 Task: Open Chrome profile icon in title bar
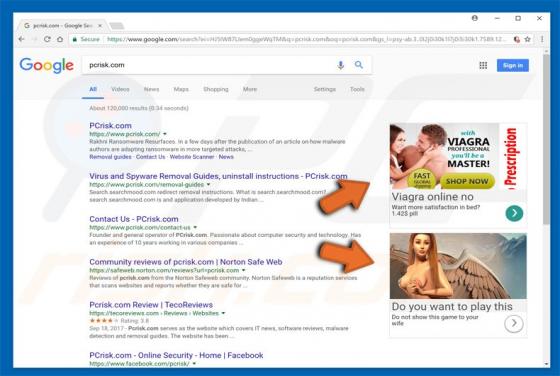click(x=475, y=18)
